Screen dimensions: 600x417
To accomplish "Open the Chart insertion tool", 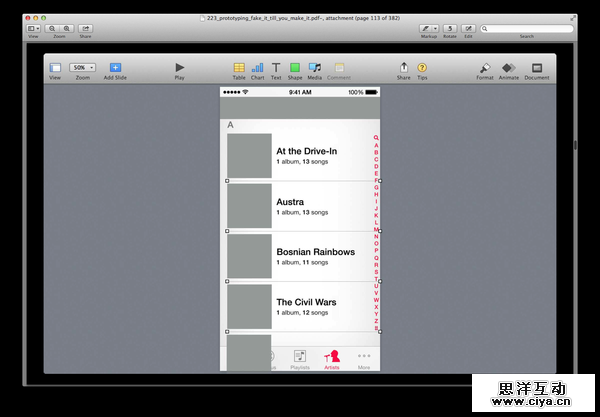I will 258,67.
